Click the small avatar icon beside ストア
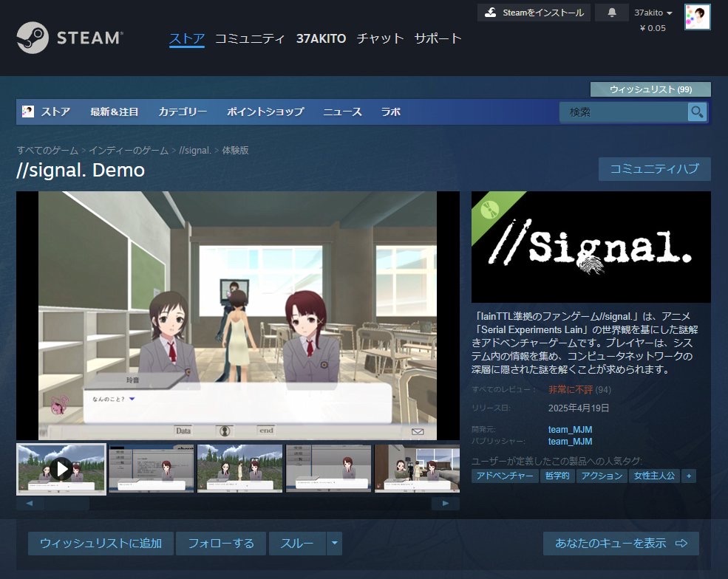The height and width of the screenshot is (579, 728). click(x=28, y=112)
